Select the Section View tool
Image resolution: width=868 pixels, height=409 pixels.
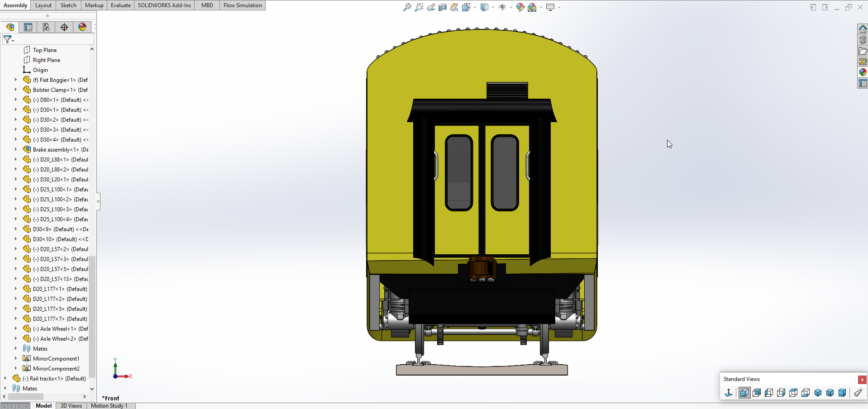coord(443,7)
